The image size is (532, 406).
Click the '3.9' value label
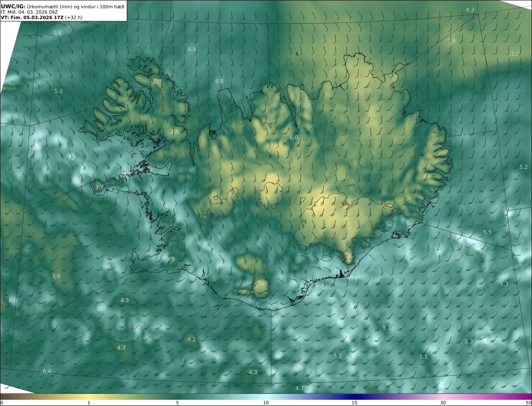56,276
